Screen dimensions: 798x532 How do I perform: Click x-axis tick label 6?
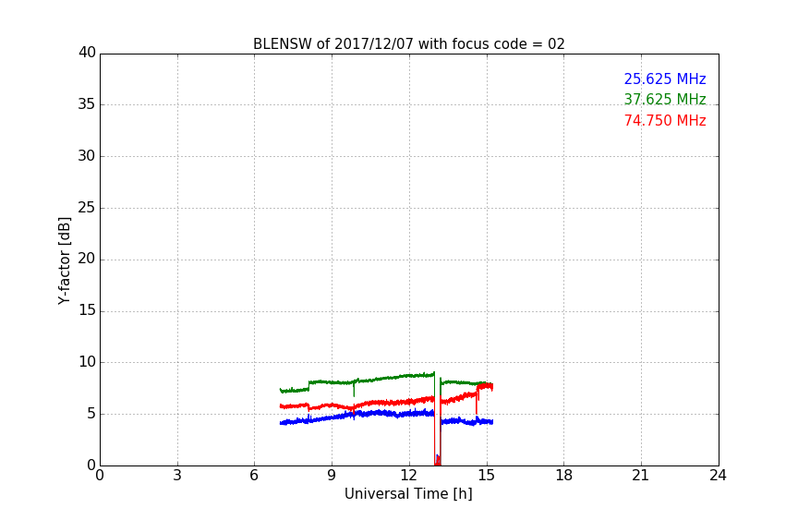coord(255,476)
